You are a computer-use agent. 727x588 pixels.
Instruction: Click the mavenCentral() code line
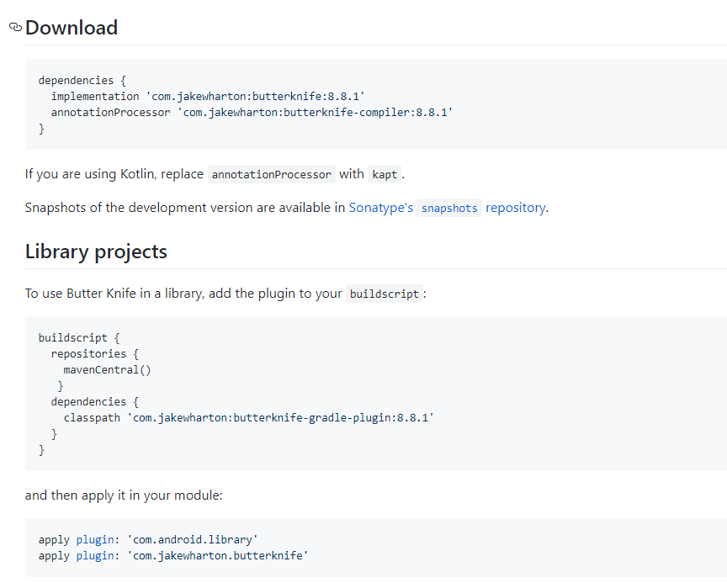pyautogui.click(x=107, y=369)
